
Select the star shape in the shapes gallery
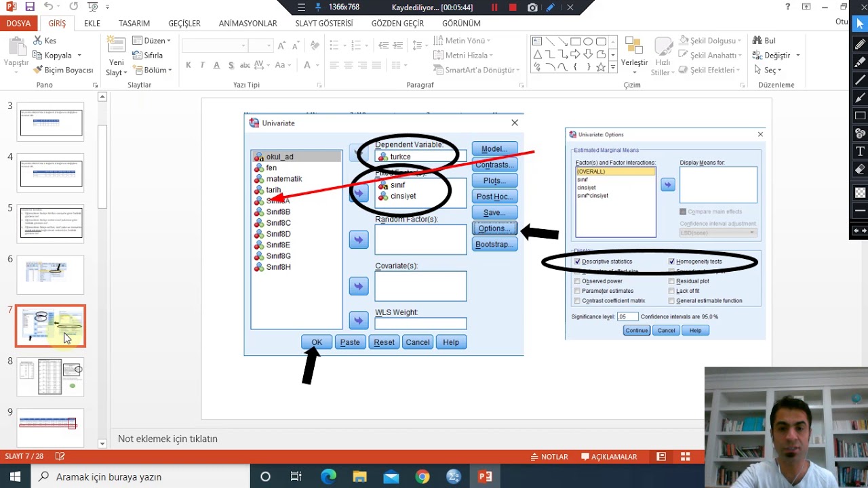(601, 67)
